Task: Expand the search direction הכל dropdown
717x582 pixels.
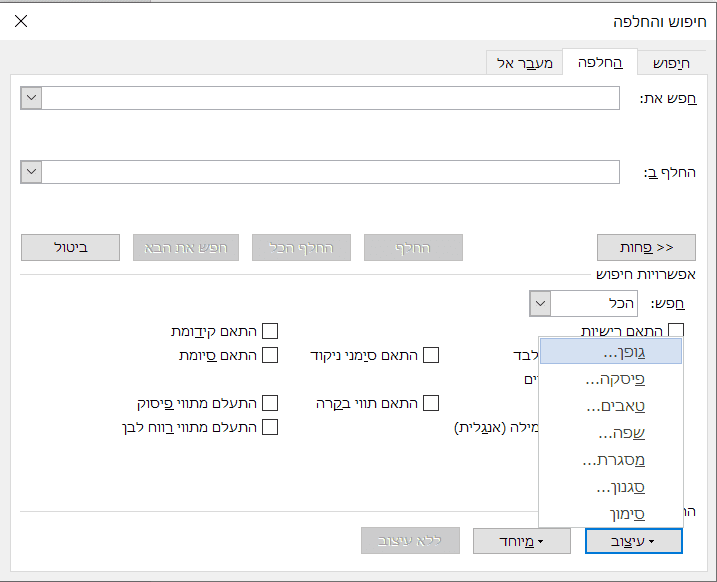Action: click(540, 303)
